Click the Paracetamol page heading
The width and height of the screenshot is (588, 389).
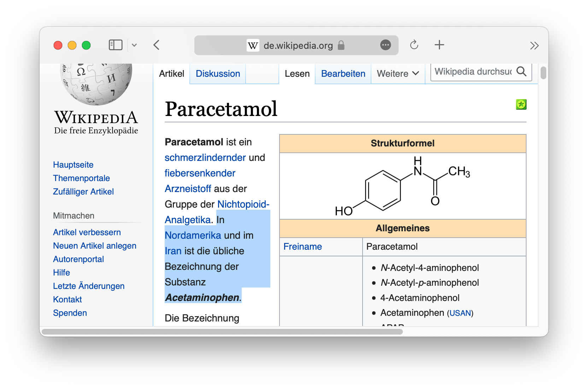point(221,109)
